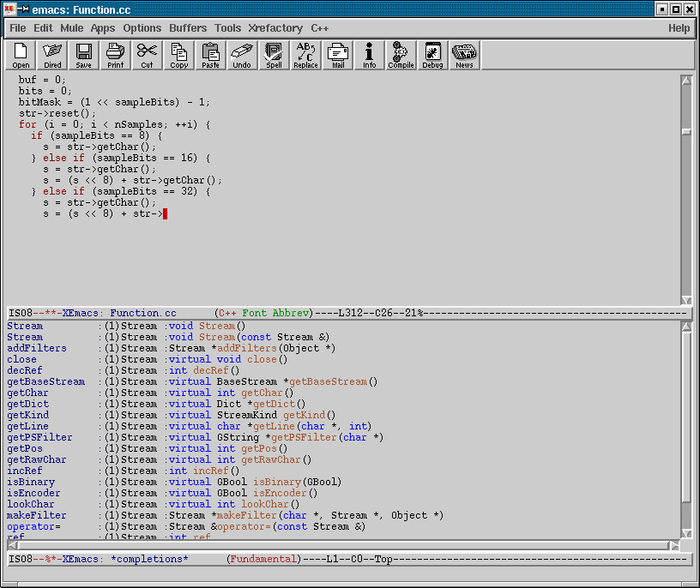This screenshot has width=700, height=588.
Task: Choose the getRawChar completion entry
Action: pos(37,460)
